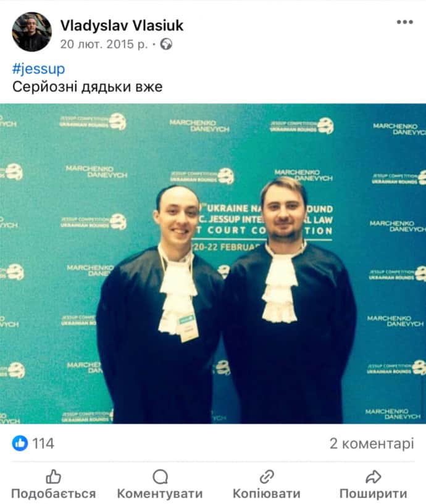The width and height of the screenshot is (426, 504).
Task: Tap the speech bubble Коментувати icon
Action: [160, 476]
